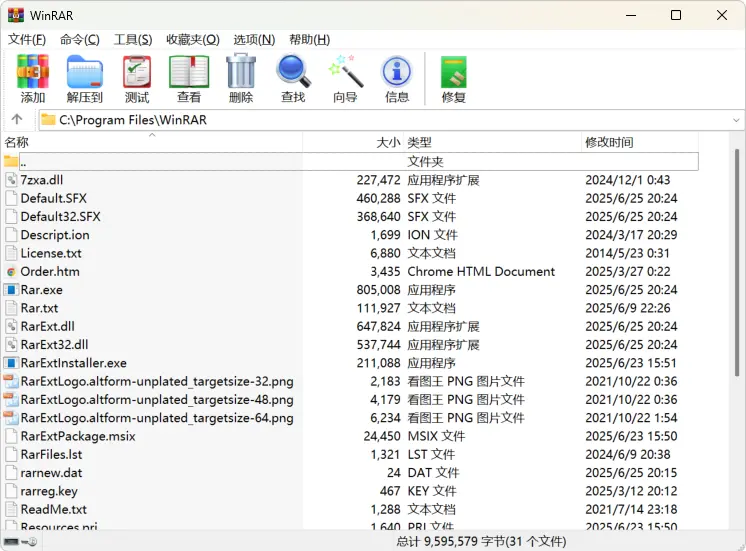Sort files by 修改时间 column header
Viewport: 746px width, 551px height.
[x=640, y=142]
